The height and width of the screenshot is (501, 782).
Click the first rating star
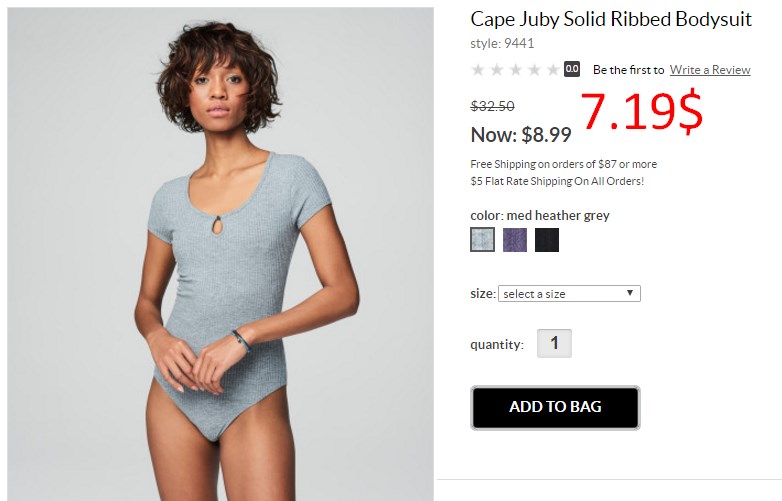point(478,70)
